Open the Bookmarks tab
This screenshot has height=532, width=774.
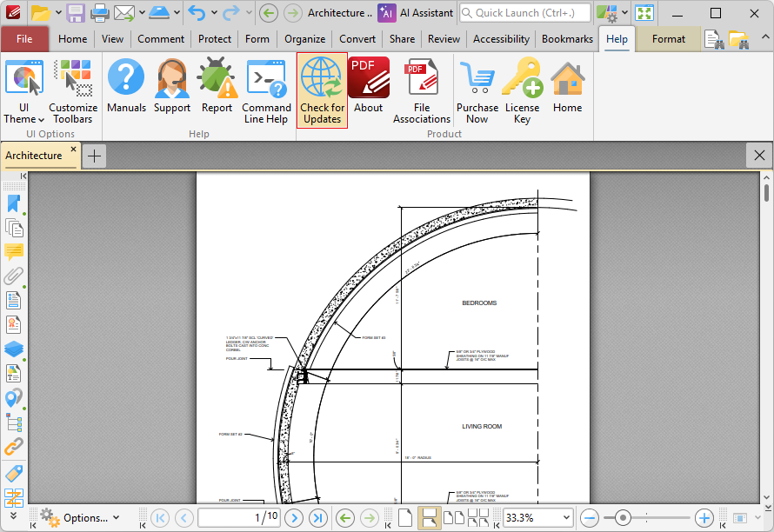567,39
